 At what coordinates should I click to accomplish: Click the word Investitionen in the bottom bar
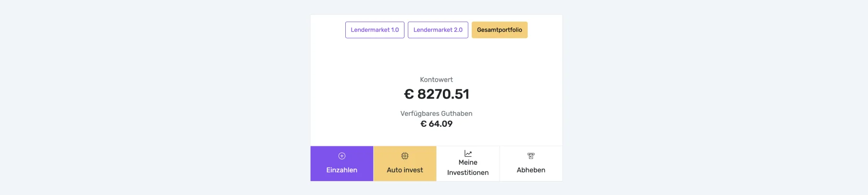[468, 173]
